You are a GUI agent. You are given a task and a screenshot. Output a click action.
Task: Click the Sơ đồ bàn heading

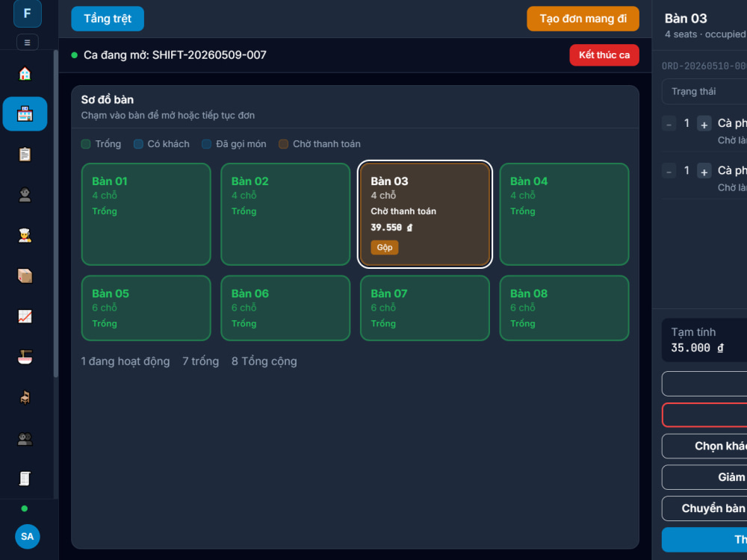(x=107, y=99)
